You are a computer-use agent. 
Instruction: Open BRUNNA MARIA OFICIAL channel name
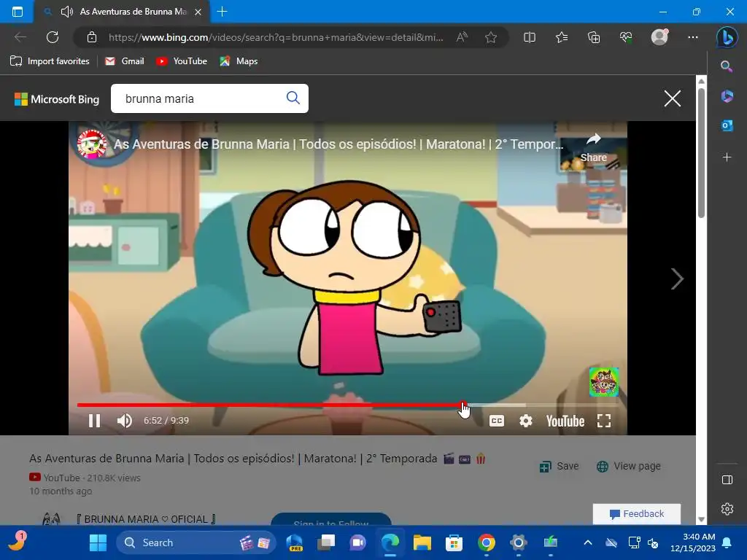tap(146, 519)
